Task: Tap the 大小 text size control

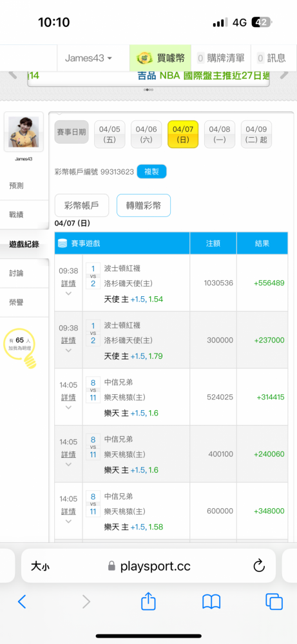Action: pos(41,566)
